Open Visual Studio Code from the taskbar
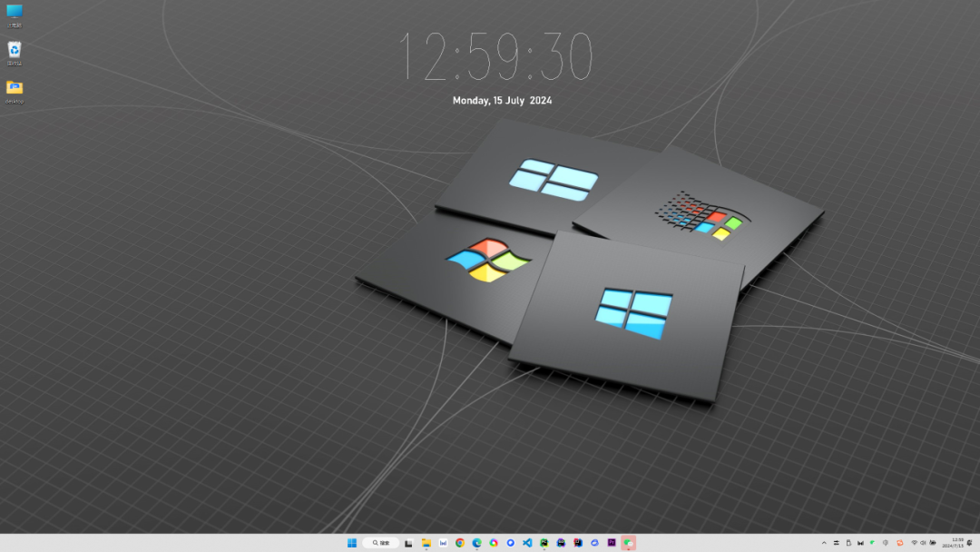This screenshot has width=980, height=552. point(527,543)
